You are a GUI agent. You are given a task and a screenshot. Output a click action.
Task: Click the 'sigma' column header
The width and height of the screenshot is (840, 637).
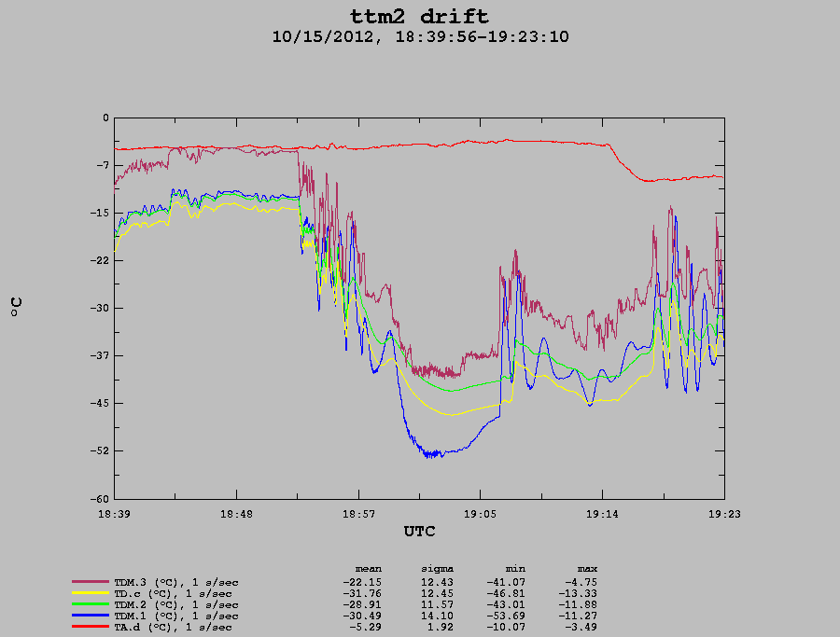(x=437, y=569)
